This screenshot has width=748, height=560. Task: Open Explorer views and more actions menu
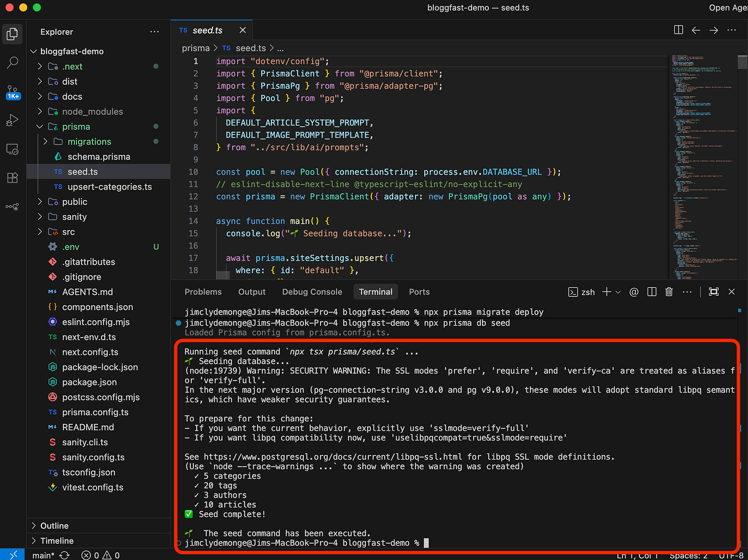click(x=154, y=32)
